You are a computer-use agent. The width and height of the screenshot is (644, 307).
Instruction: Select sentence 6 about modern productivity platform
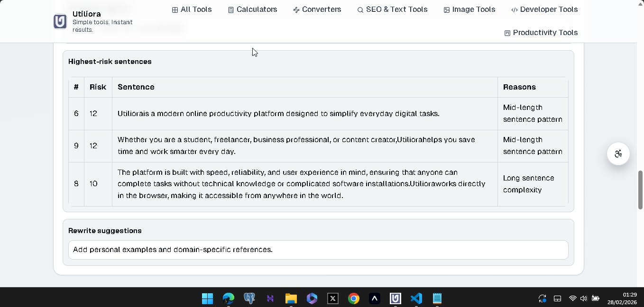pos(278,114)
